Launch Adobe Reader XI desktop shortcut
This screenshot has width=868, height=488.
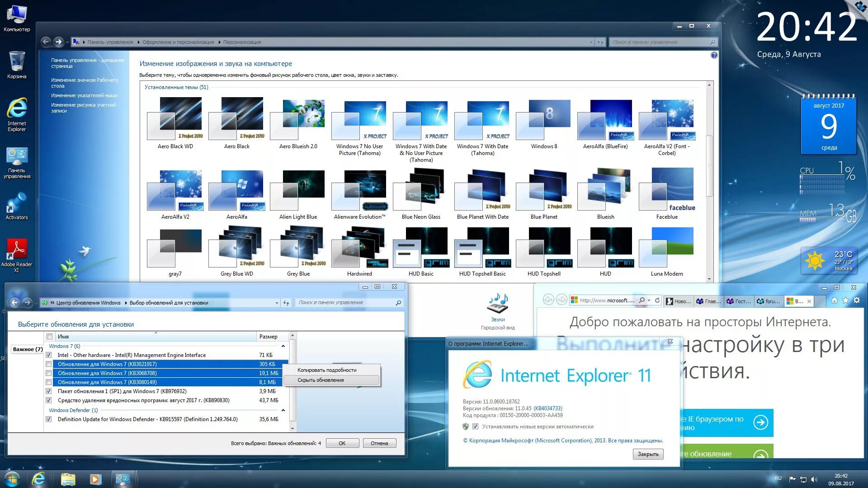(x=17, y=255)
